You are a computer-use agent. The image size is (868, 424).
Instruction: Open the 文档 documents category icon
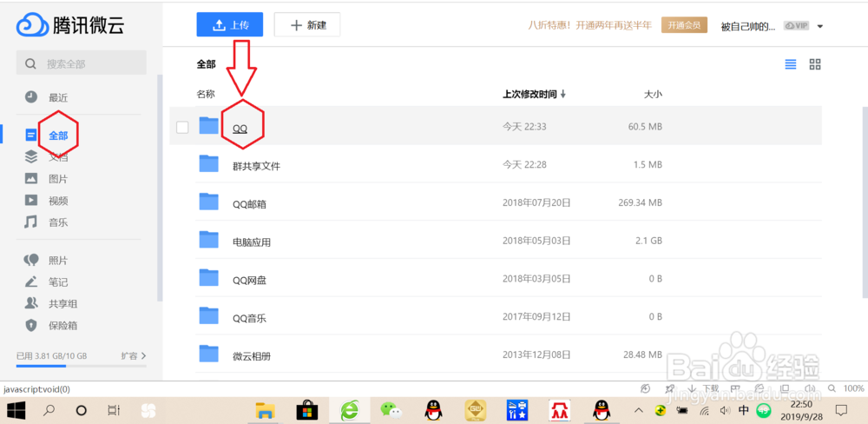tap(31, 157)
